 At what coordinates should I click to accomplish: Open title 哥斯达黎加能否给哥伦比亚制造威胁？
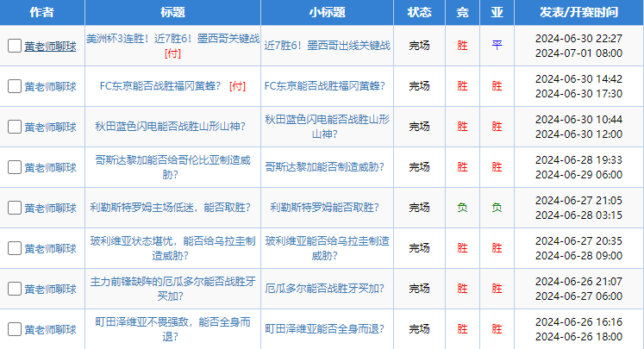tap(172, 167)
